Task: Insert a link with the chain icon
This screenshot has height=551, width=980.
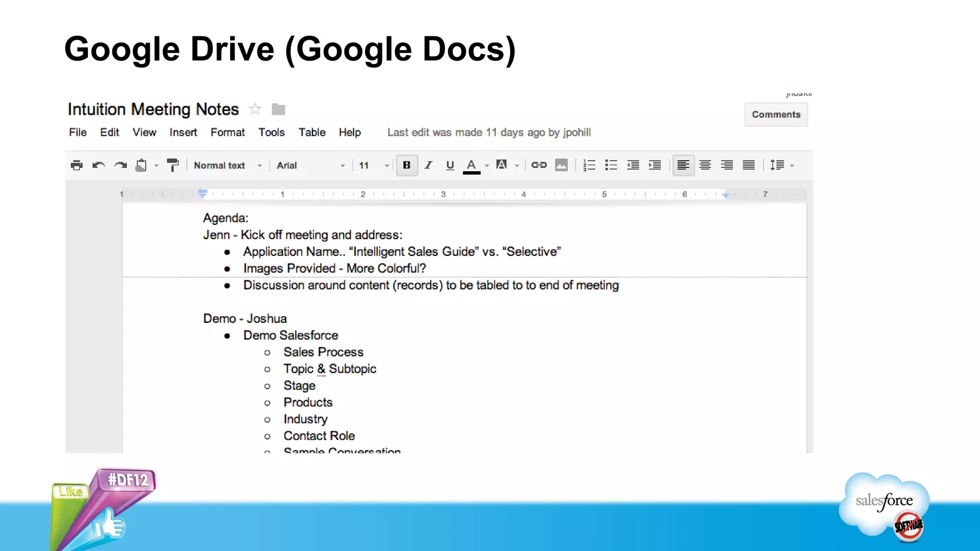Action: [x=539, y=165]
